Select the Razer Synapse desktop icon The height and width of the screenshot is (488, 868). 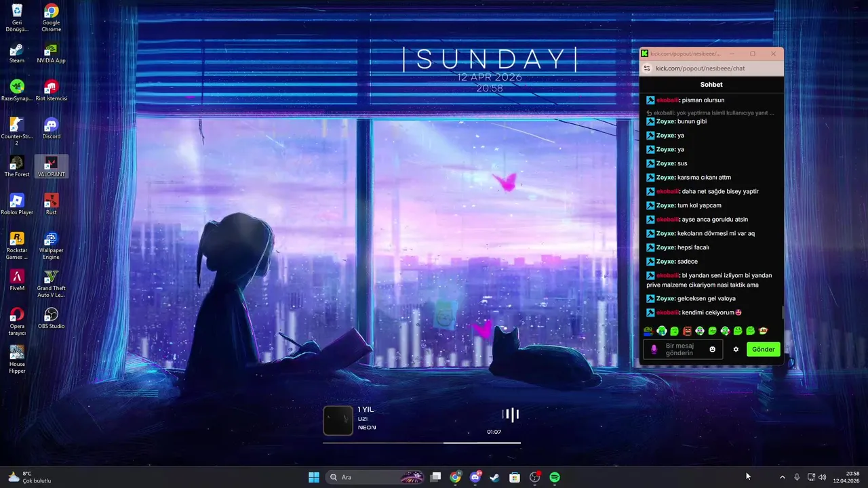click(17, 91)
